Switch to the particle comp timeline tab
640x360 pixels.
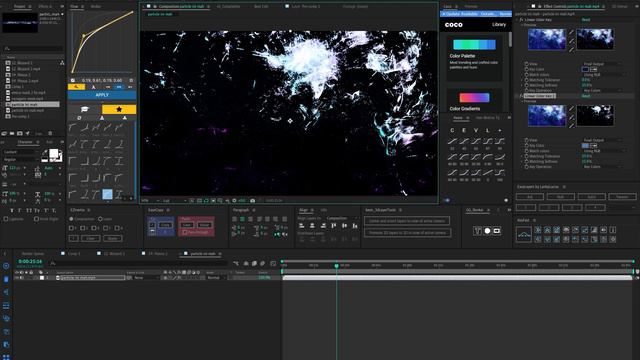202,253
